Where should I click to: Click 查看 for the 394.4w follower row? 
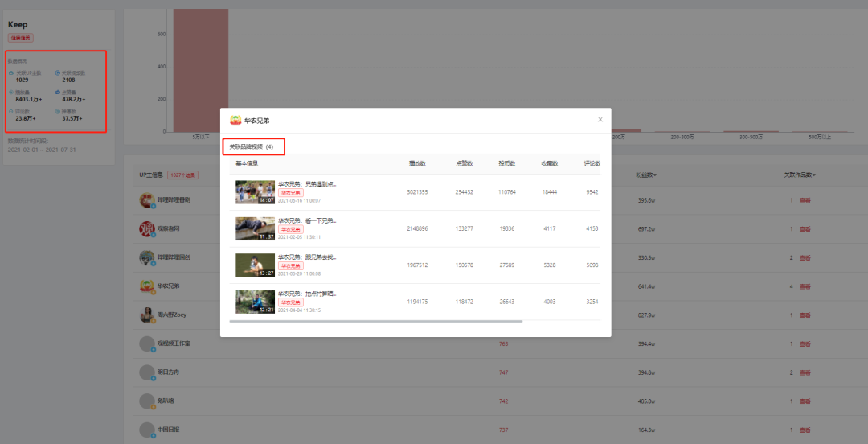[x=805, y=343]
